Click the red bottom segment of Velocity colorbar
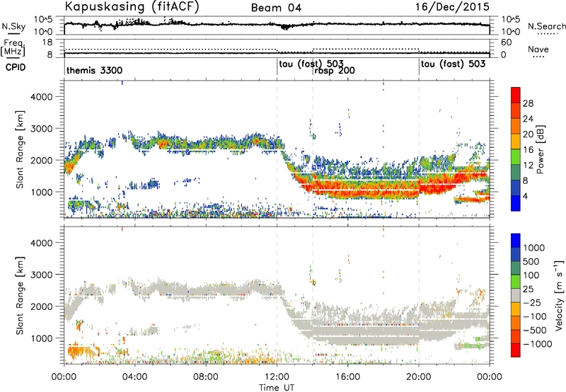This screenshot has height=392, width=566. [x=516, y=350]
